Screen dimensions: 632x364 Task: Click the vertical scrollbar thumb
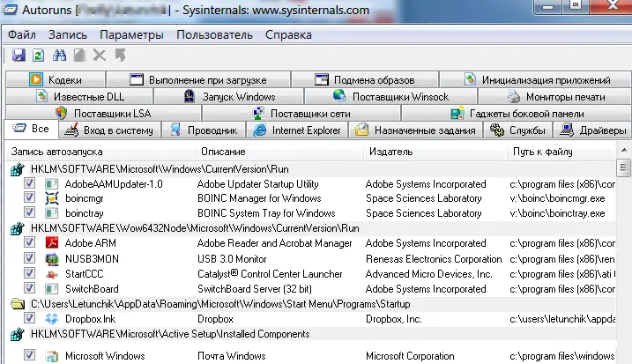[x=624, y=167]
